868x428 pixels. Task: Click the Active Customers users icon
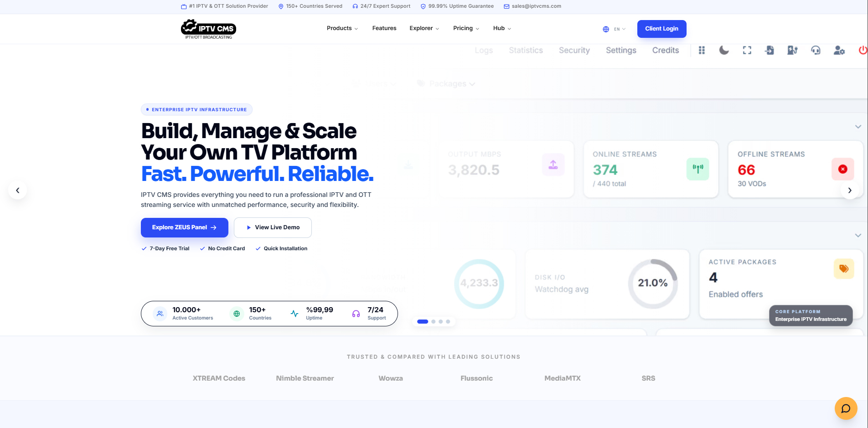(160, 314)
